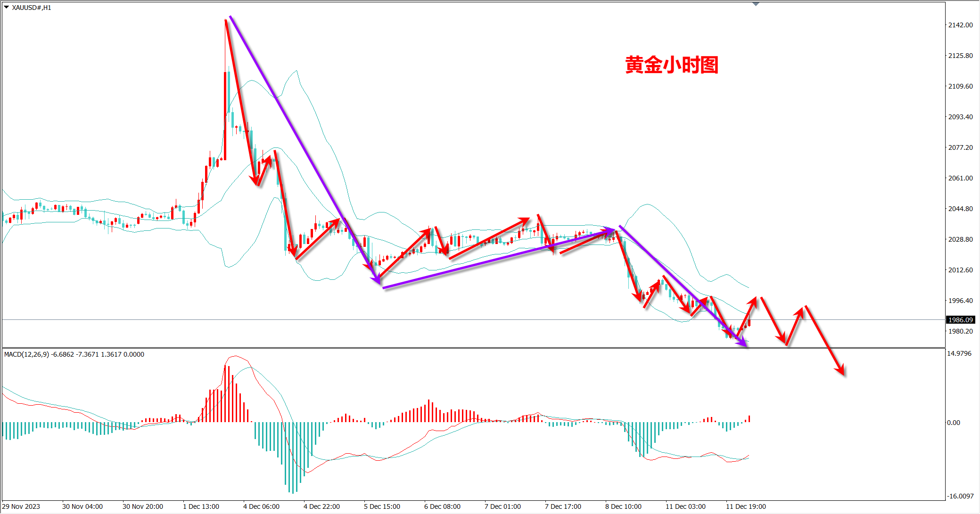Click the 1 Dec 13:00 time axis label

coord(201,506)
